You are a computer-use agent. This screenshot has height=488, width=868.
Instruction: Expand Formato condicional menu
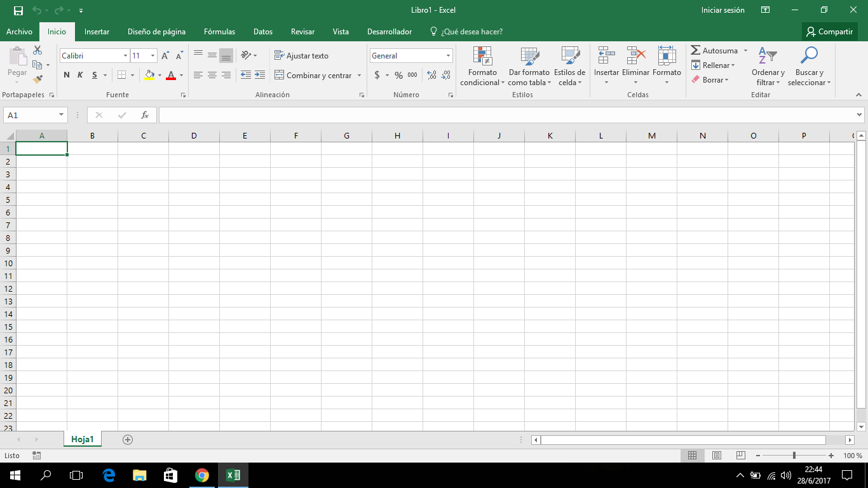[x=482, y=67]
